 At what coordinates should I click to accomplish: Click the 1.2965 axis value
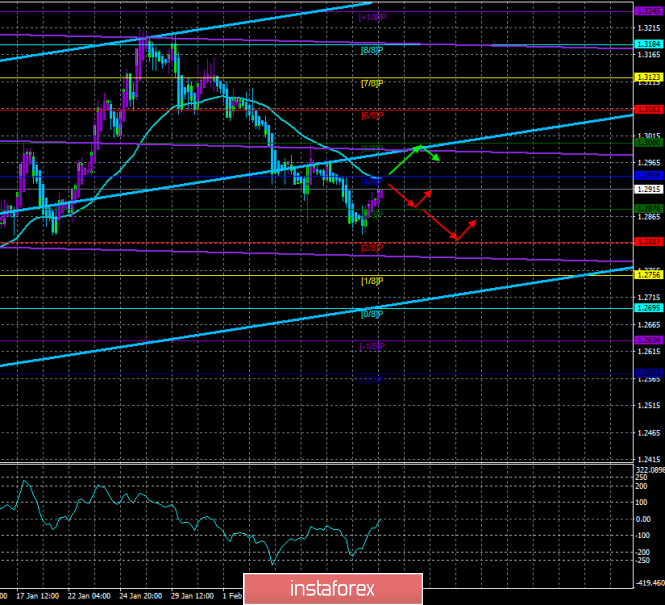(649, 163)
